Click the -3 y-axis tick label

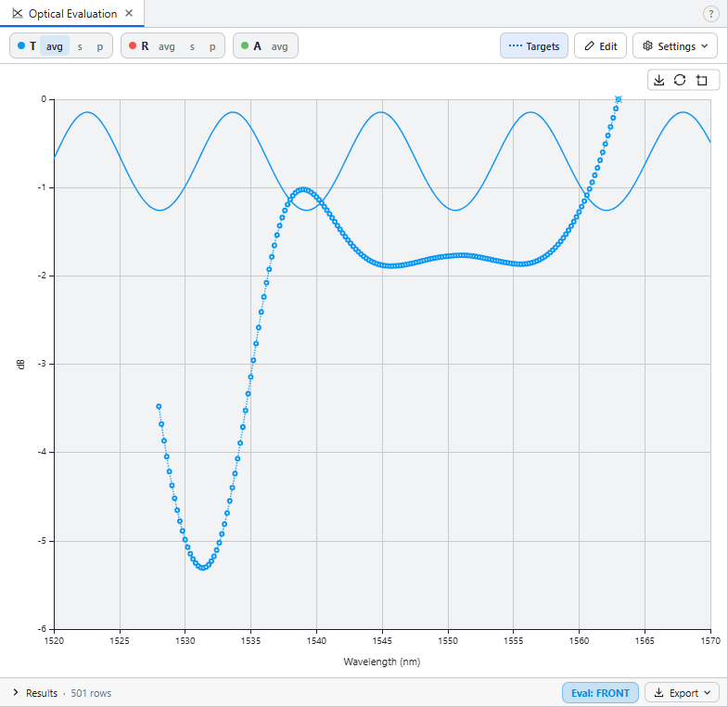coord(43,364)
